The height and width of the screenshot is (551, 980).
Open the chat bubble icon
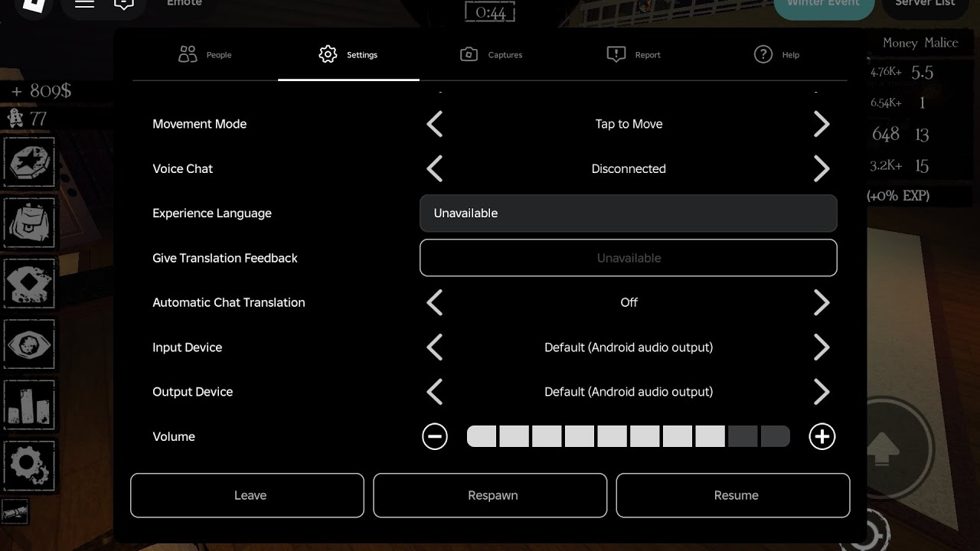[x=124, y=5]
